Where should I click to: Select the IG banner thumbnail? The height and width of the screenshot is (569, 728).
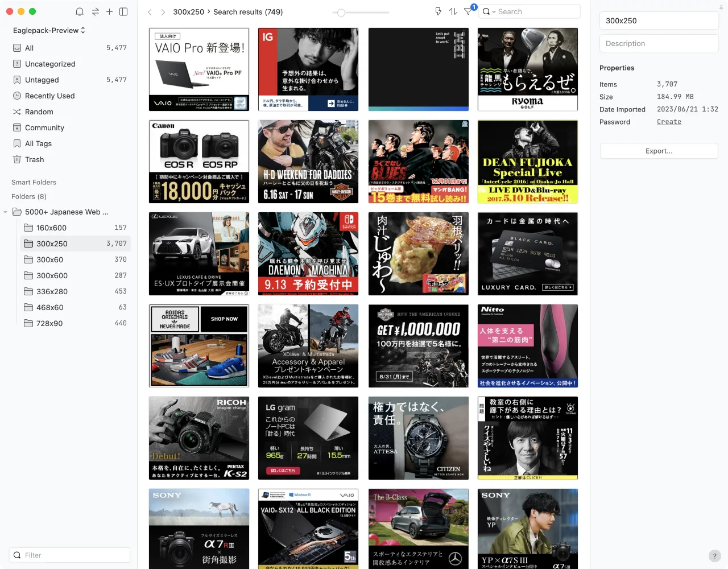308,69
